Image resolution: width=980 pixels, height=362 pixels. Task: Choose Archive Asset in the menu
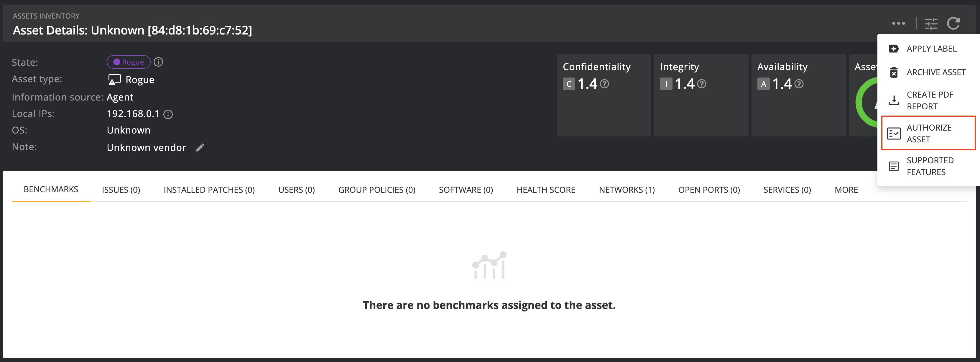point(935,72)
